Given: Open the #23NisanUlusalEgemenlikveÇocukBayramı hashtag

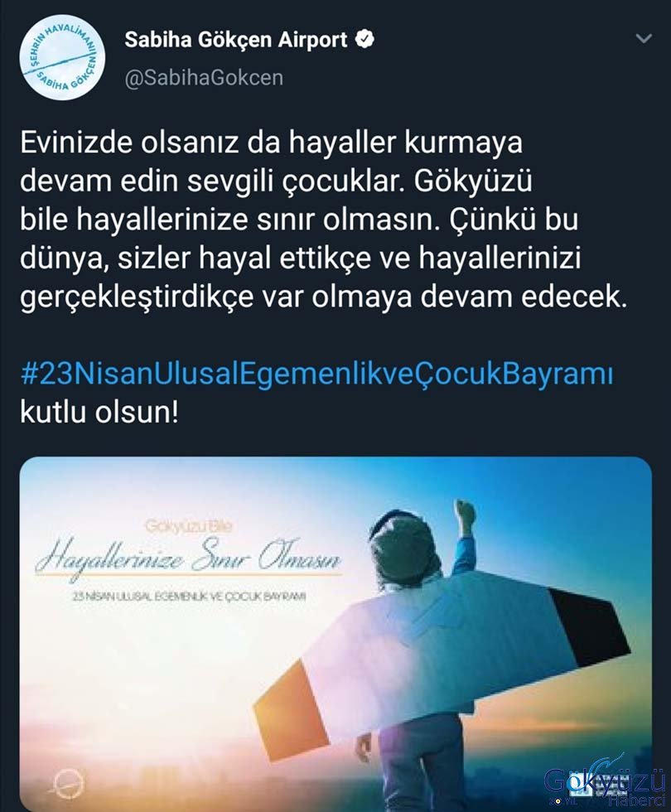Looking at the screenshot, I should pos(316,374).
